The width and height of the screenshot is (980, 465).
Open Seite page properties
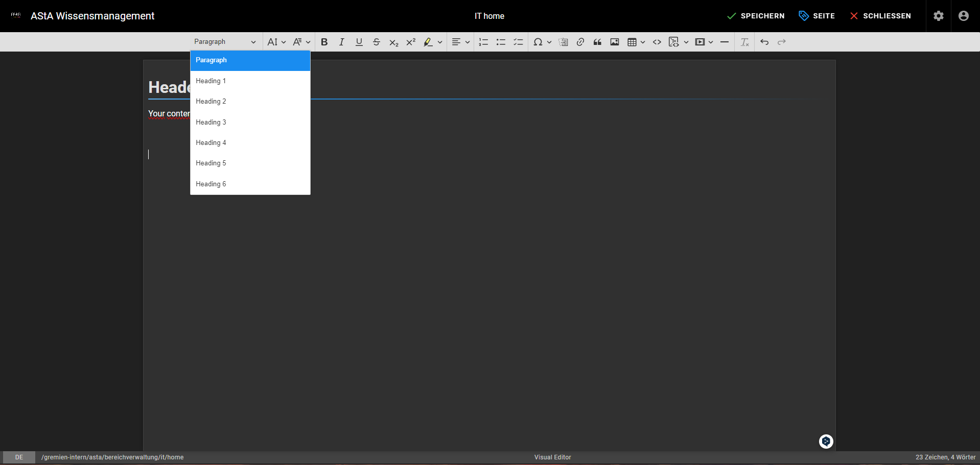[817, 16]
